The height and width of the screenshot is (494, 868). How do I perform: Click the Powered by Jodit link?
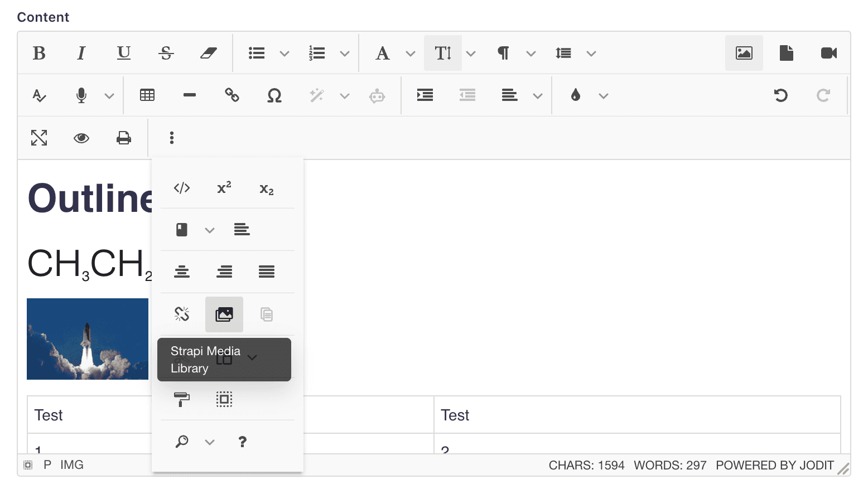pos(774,466)
